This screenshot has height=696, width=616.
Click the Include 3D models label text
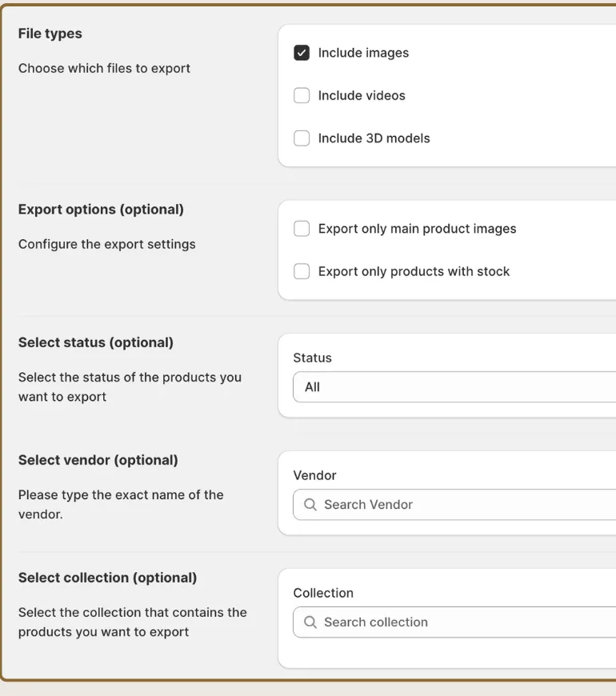pyautogui.click(x=374, y=138)
